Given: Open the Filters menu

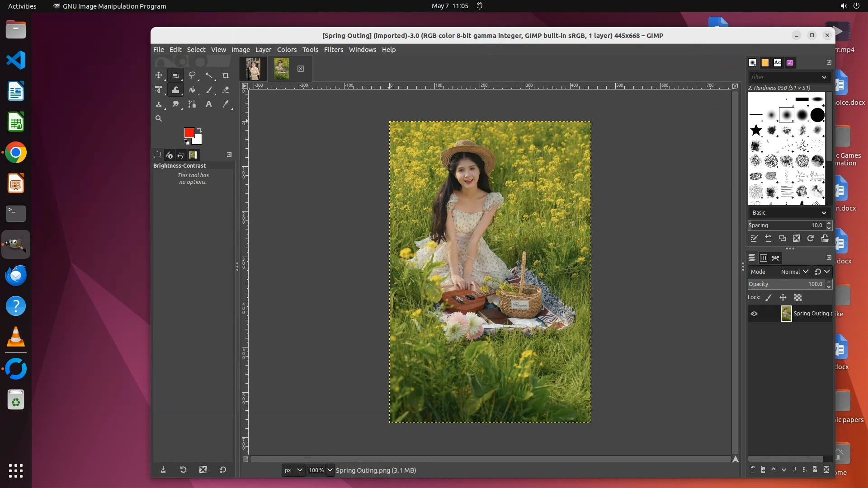Looking at the screenshot, I should coord(333,50).
